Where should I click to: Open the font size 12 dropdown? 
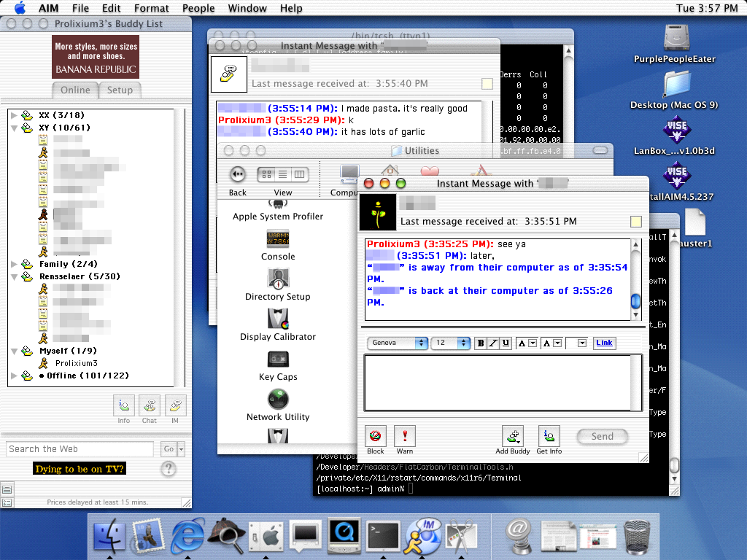pyautogui.click(x=451, y=343)
